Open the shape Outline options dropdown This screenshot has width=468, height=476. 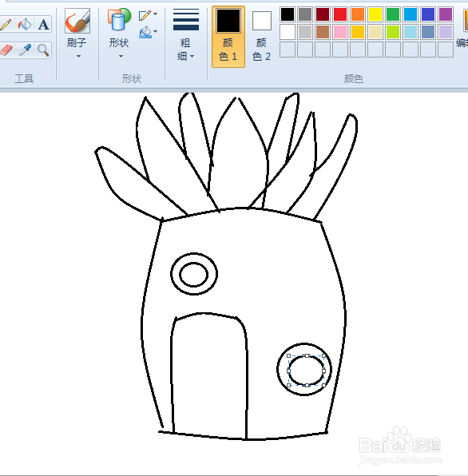point(148,15)
